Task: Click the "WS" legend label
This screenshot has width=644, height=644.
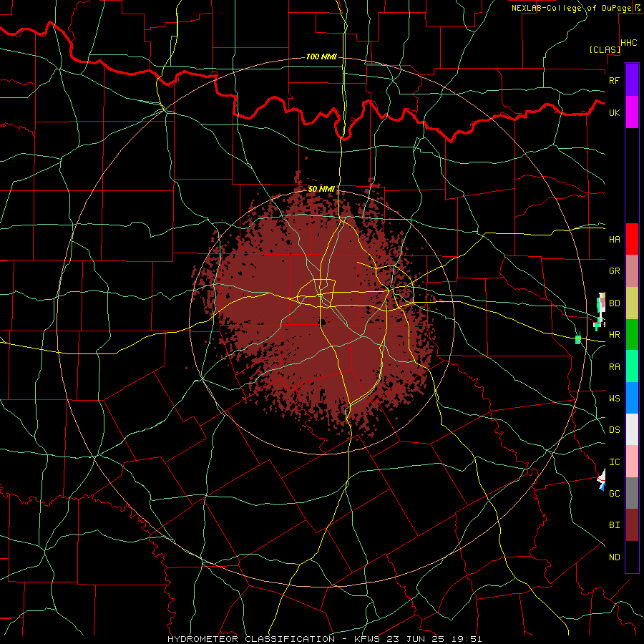Action: click(614, 399)
